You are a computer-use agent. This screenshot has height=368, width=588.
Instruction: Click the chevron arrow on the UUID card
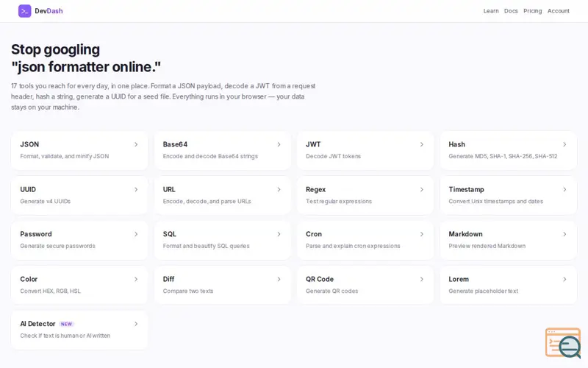[136, 190]
